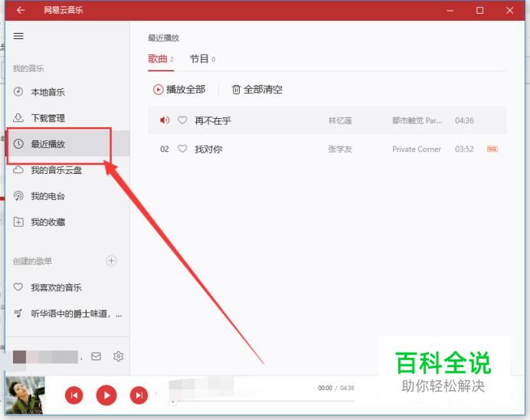Minimize the 网易云音乐 window

pos(450,11)
